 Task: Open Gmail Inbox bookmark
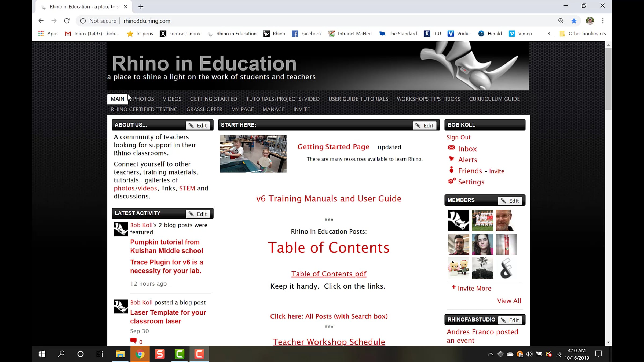coord(92,34)
